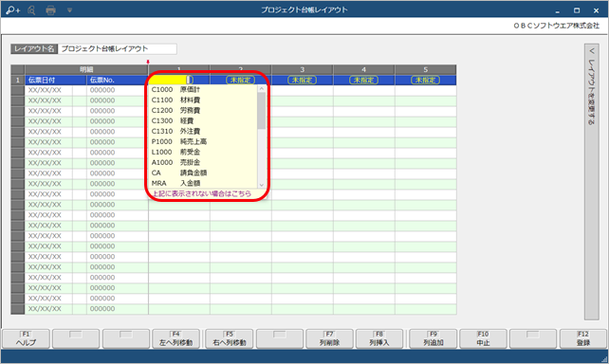Image resolution: width=609 pixels, height=364 pixels.
Task: Click the F9 列追加 button
Action: [x=434, y=338]
